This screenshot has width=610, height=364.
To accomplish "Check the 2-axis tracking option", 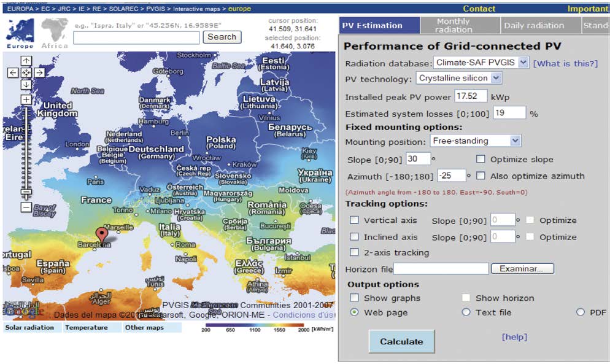I will click(354, 252).
